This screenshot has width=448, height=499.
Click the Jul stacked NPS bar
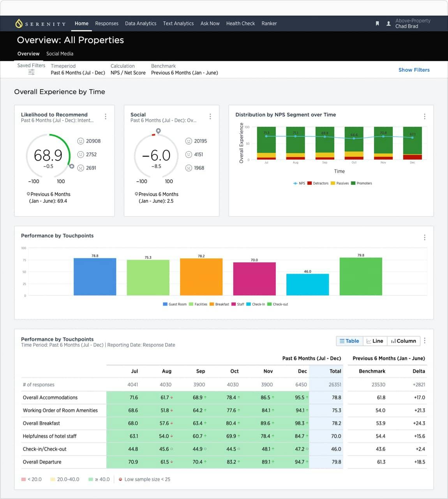pos(266,143)
